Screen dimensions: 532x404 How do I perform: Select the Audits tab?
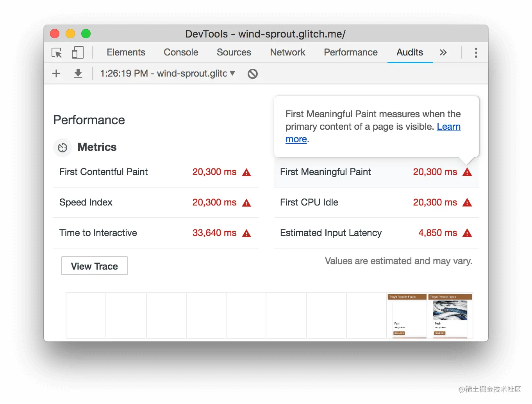click(410, 52)
